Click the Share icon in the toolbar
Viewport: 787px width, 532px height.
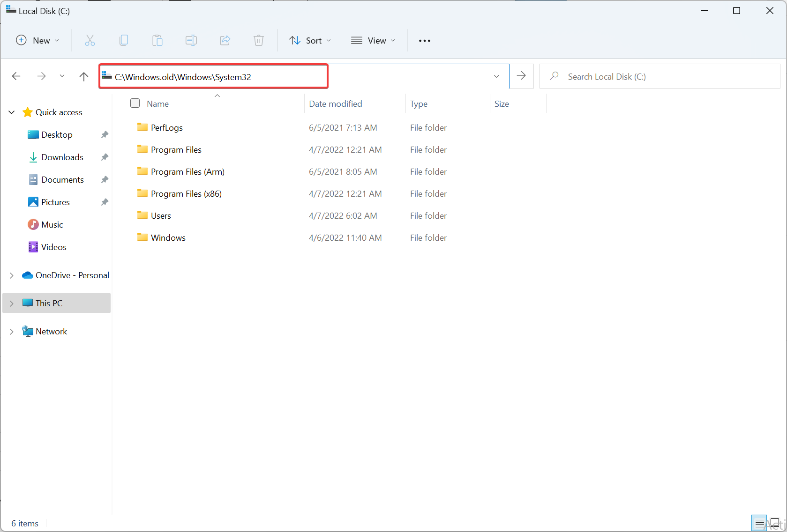[225, 40]
